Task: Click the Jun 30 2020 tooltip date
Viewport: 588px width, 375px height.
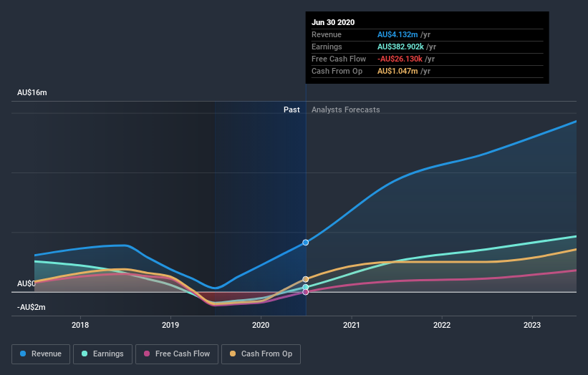Action: tap(333, 22)
